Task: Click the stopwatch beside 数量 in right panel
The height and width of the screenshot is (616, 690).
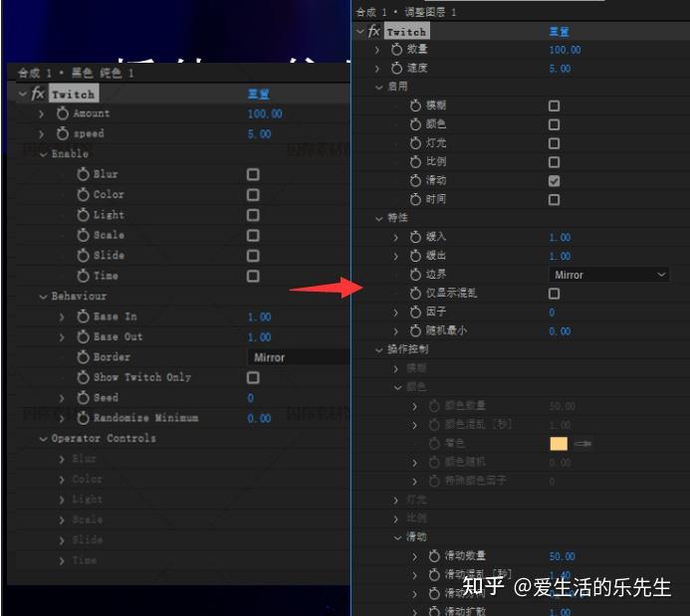Action: coord(396,49)
